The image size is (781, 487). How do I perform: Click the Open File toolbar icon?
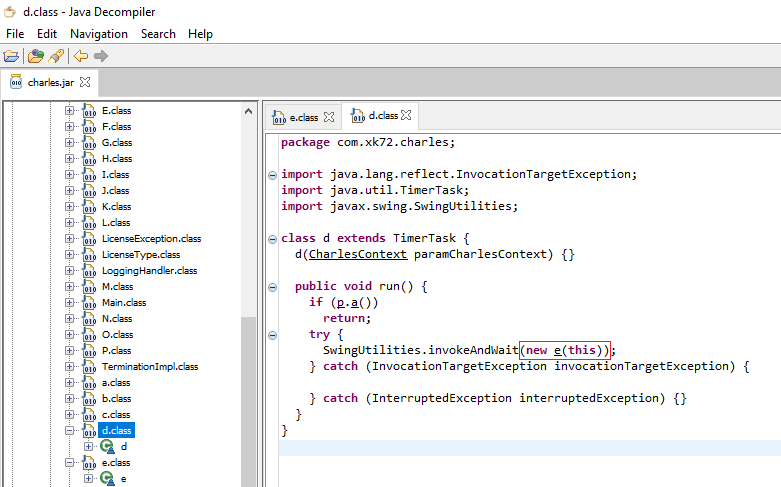click(x=11, y=56)
